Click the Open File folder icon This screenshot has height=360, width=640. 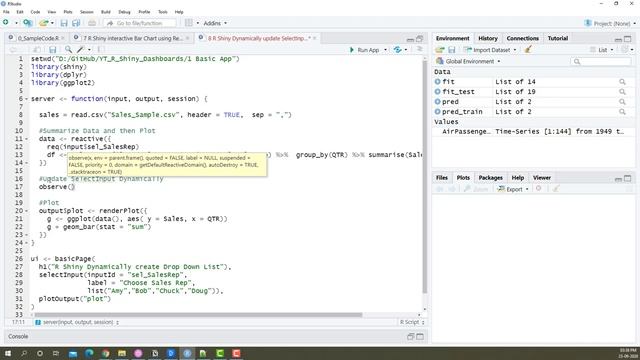(44, 23)
